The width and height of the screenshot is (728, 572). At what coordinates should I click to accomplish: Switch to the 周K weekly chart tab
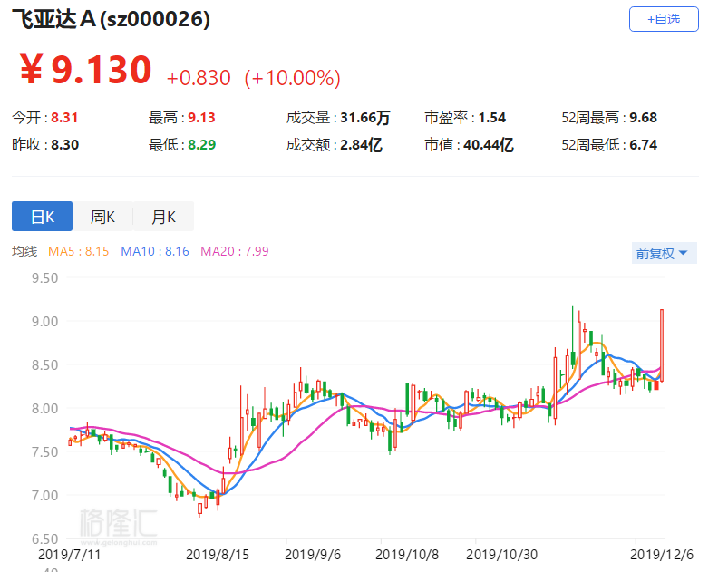pos(102,217)
